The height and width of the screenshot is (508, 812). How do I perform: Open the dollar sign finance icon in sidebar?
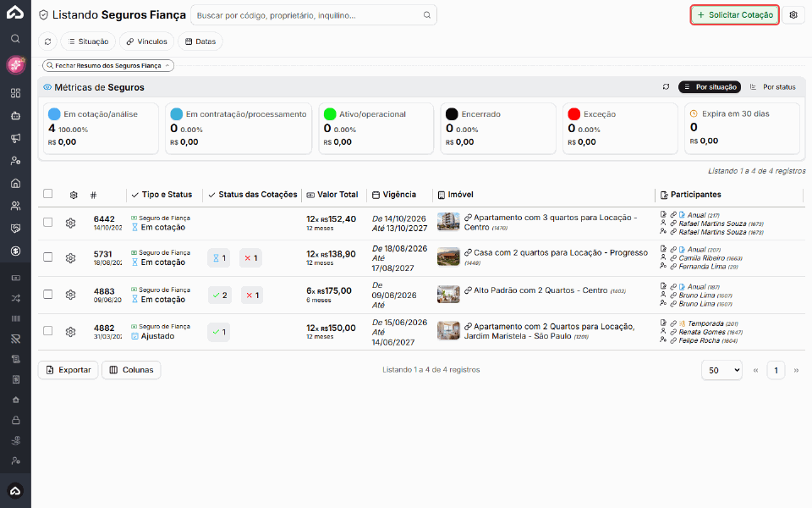coord(15,251)
